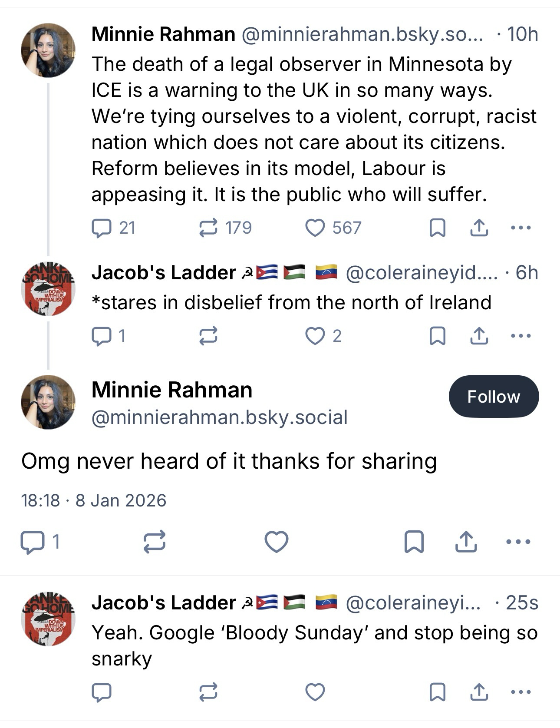Open the @minnierahman.bsky.social profile handle
Screen dimensions: 560x728
tap(219, 417)
